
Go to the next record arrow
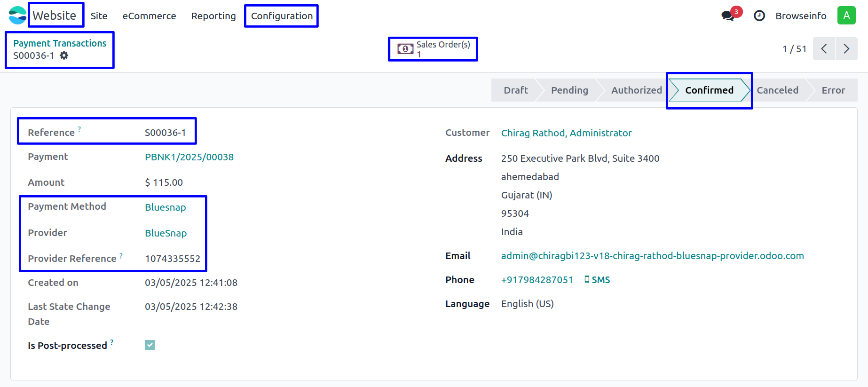coord(846,49)
